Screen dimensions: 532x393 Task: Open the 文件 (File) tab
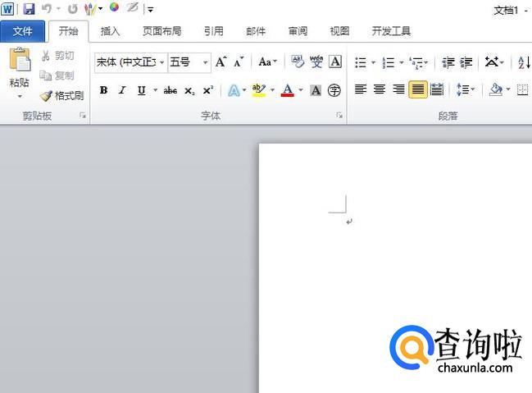22,31
